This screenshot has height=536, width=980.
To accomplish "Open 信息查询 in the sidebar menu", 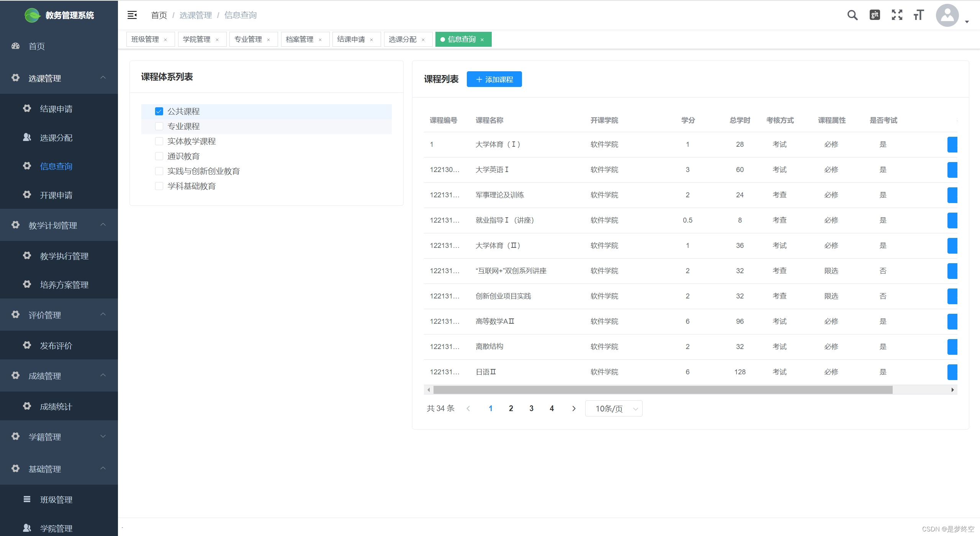I will 56,166.
